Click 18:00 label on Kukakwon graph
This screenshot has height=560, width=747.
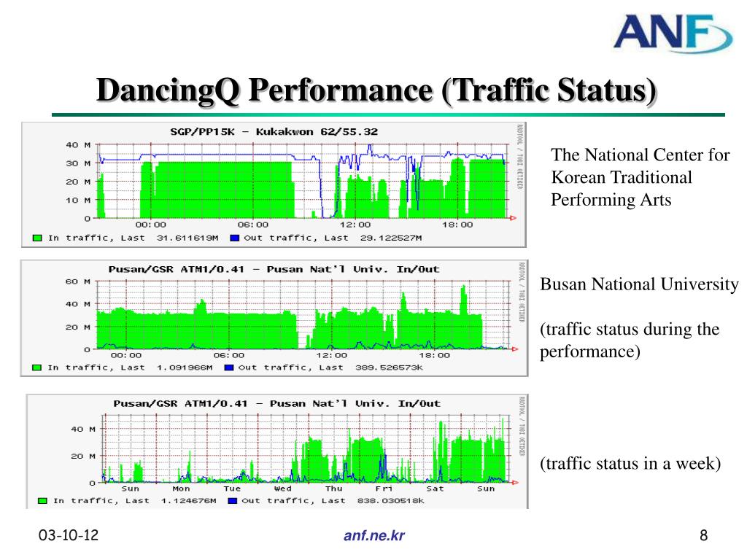(457, 225)
